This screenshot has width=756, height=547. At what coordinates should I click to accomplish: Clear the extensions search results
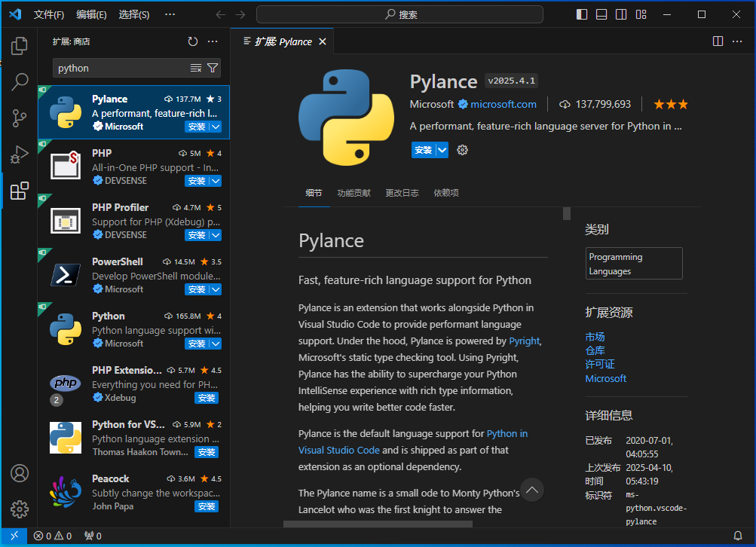click(196, 68)
